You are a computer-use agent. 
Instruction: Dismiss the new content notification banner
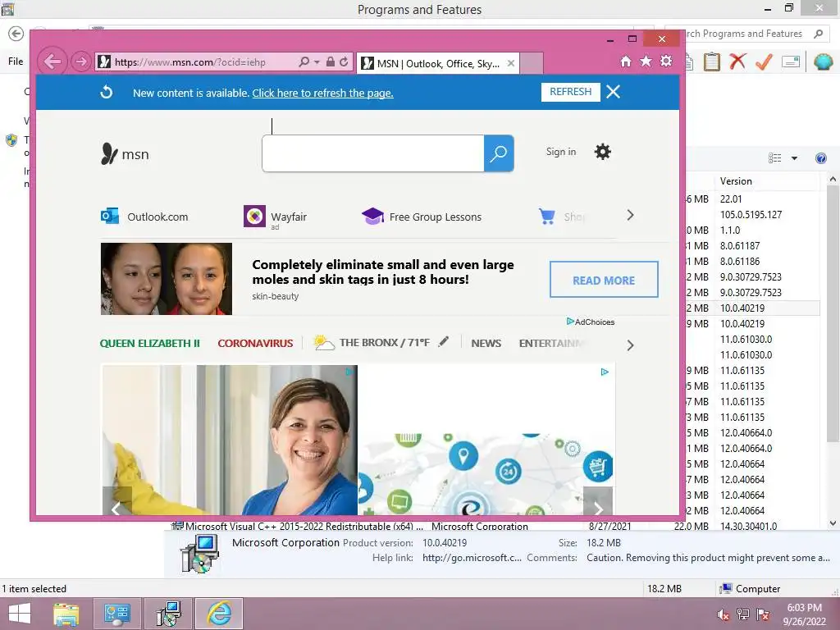click(x=614, y=92)
